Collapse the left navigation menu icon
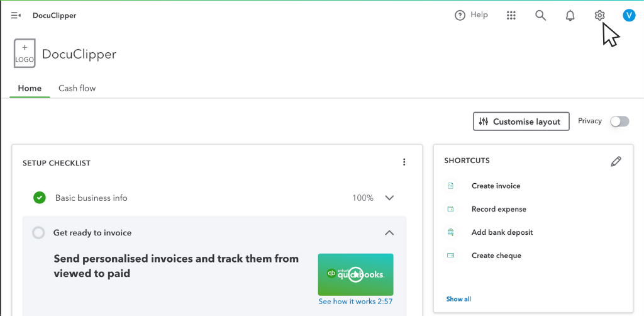This screenshot has height=316, width=644. coord(16,16)
